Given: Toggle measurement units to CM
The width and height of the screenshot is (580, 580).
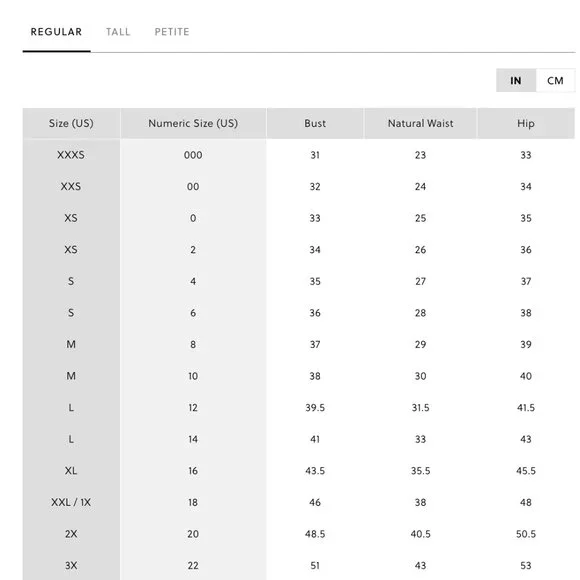Looking at the screenshot, I should click(555, 80).
